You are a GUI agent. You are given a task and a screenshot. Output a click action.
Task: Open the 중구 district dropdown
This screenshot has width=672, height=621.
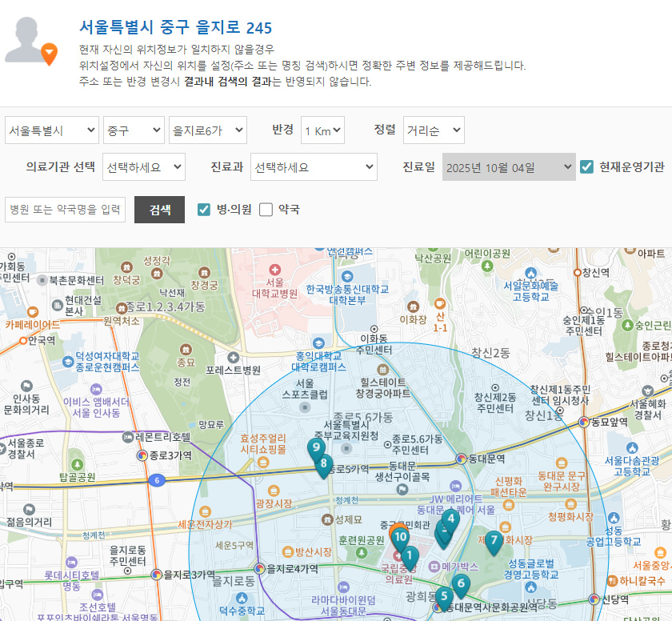click(x=134, y=130)
